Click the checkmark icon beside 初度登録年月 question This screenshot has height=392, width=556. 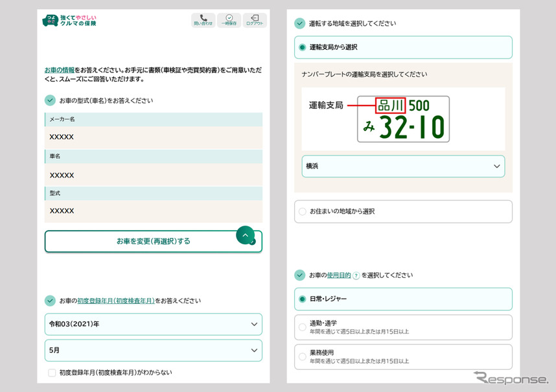pos(50,301)
